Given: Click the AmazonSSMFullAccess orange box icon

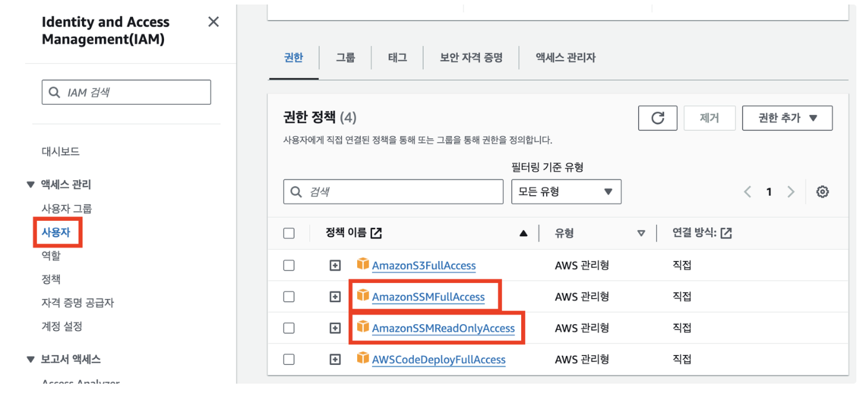Looking at the screenshot, I should pyautogui.click(x=363, y=296).
